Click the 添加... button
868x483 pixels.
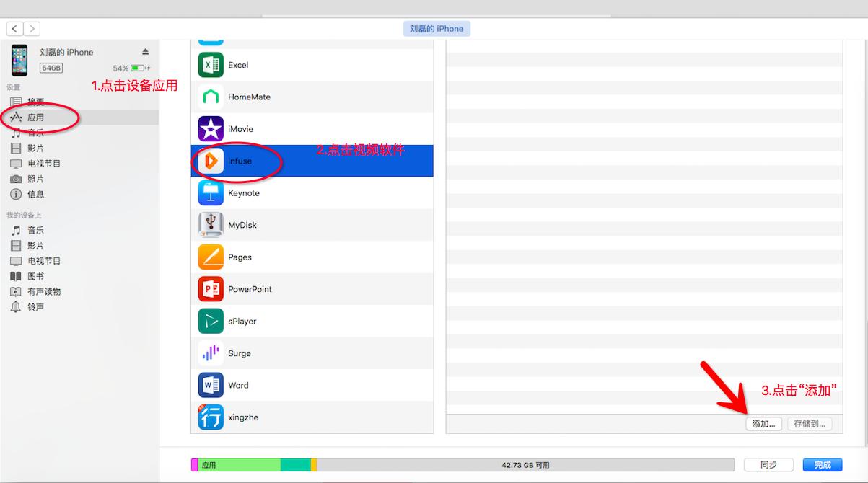(x=764, y=424)
